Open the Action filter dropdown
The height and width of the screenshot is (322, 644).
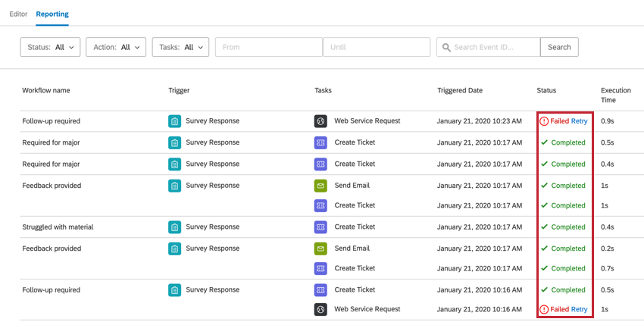pos(116,47)
